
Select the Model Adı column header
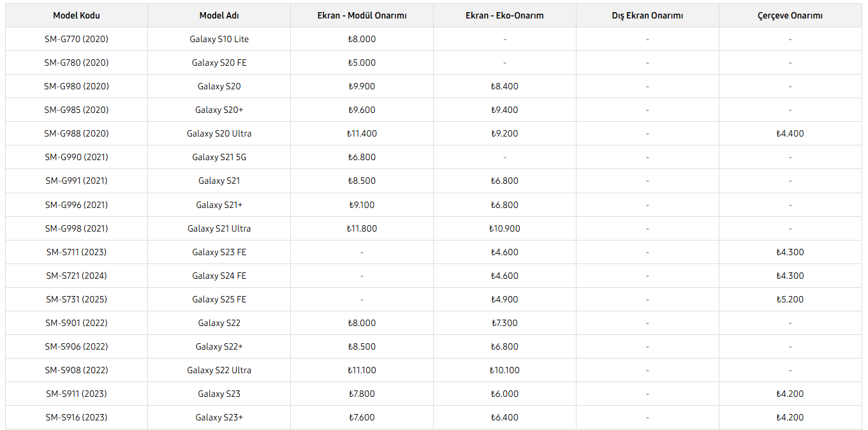point(219,15)
